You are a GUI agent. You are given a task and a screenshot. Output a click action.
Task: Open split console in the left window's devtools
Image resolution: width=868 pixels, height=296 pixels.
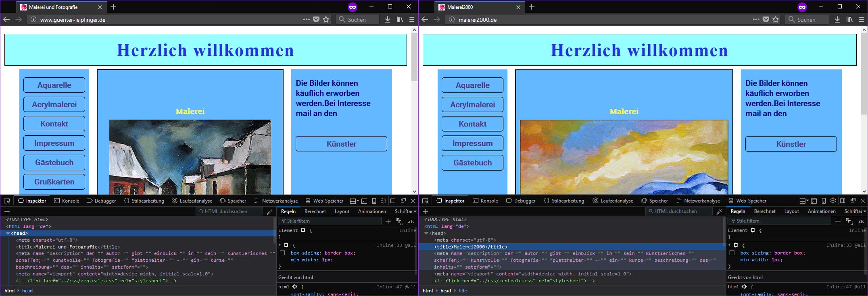pyautogui.click(x=364, y=201)
